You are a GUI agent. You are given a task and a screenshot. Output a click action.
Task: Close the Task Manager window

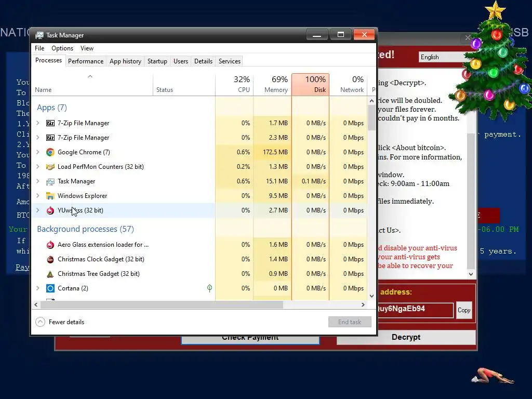(x=364, y=35)
